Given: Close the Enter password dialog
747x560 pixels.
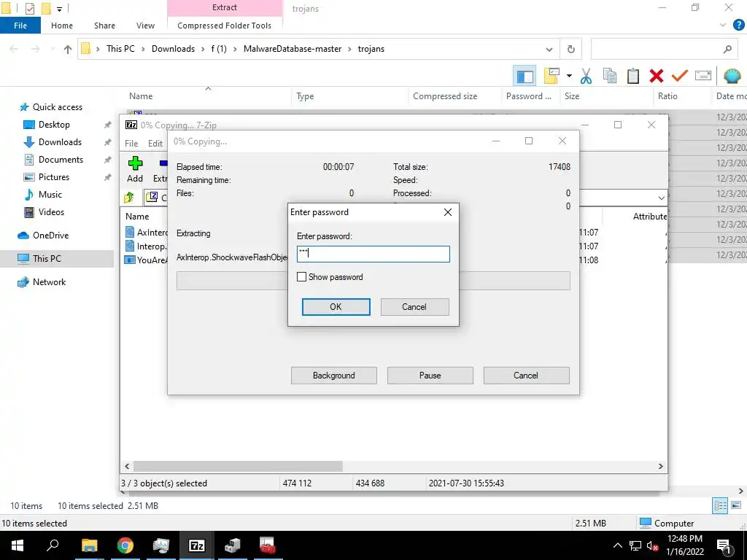Looking at the screenshot, I should coord(448,212).
